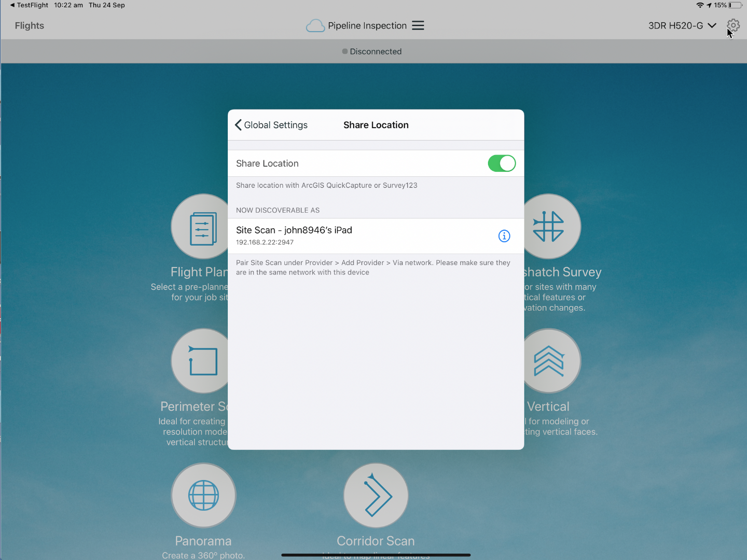The width and height of the screenshot is (747, 560).
Task: Expand the 3DR H520-G drone dropdown
Action: (x=682, y=25)
